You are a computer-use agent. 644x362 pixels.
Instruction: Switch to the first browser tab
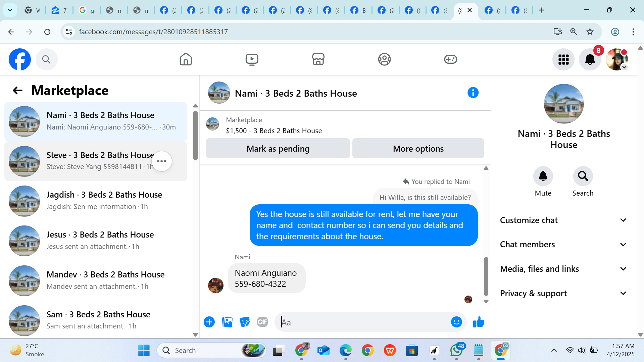[x=32, y=10]
